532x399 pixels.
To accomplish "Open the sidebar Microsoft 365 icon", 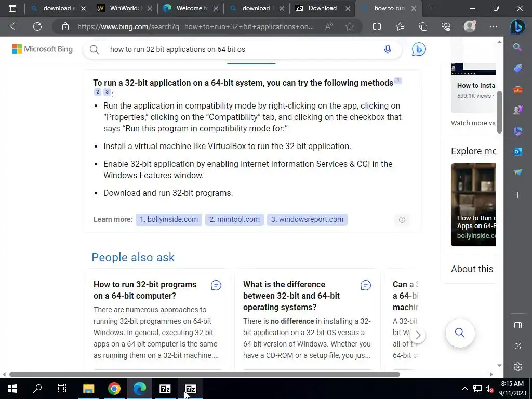I will (517, 130).
